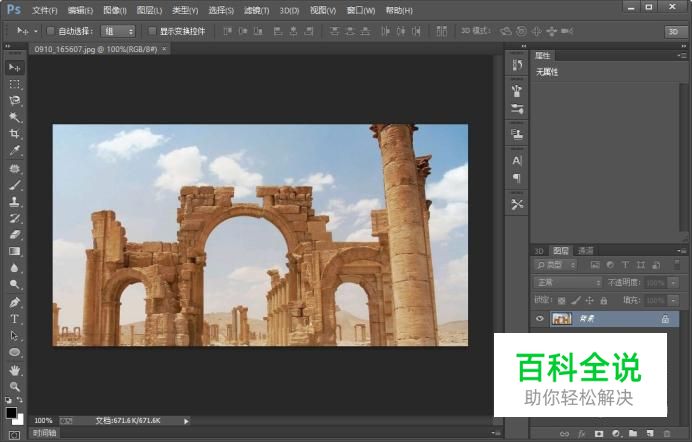This screenshot has width=692, height=442.
Task: Choose the Gradient tool
Action: pos(15,252)
